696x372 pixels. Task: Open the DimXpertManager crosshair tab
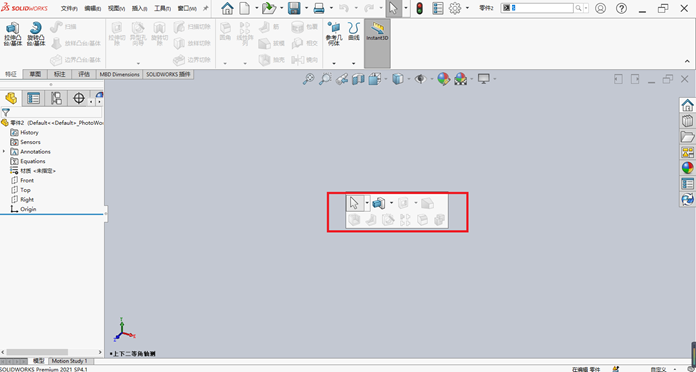(79, 98)
